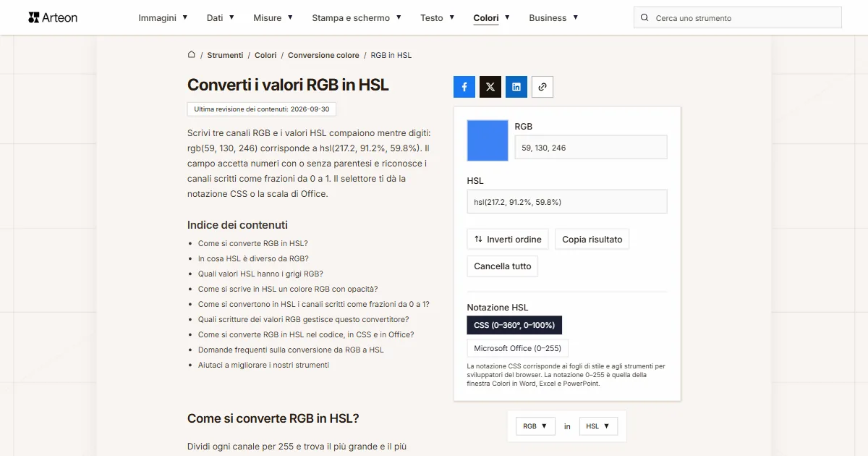
Task: Select CSS (0–360°, 0–100%) notation
Action: pyautogui.click(x=514, y=325)
